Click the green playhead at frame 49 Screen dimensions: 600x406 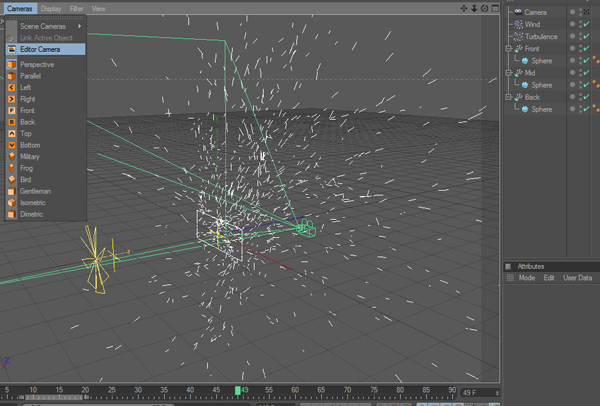pyautogui.click(x=238, y=390)
